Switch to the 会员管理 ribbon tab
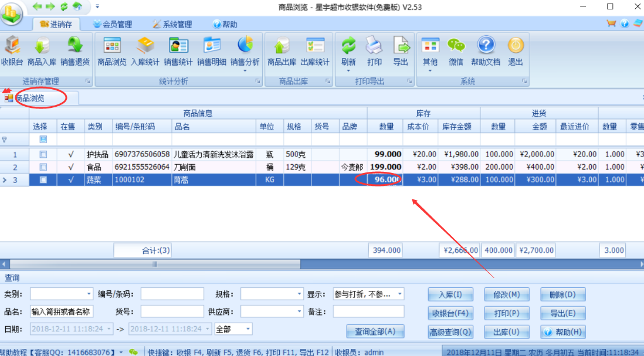This screenshot has width=644, height=356. coord(112,24)
